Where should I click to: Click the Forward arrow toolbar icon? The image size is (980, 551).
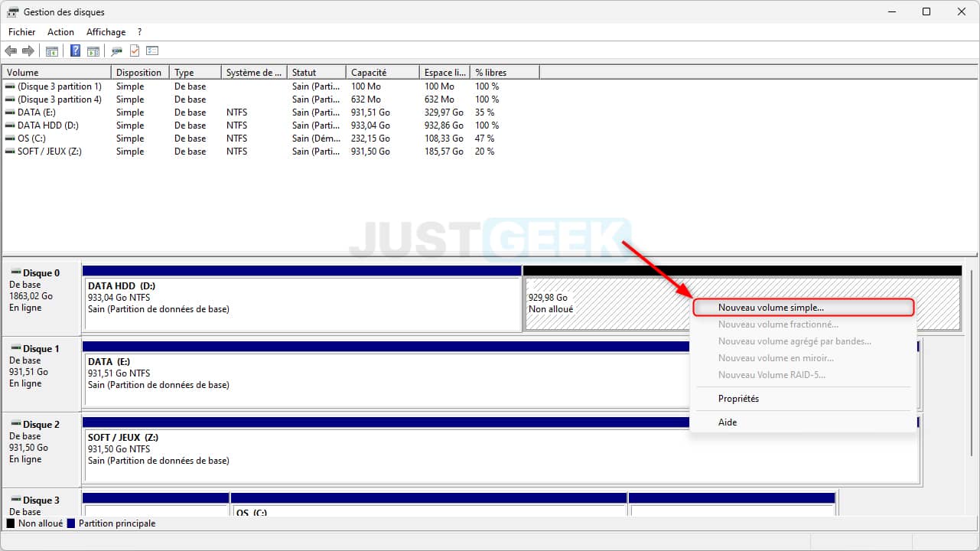(28, 51)
